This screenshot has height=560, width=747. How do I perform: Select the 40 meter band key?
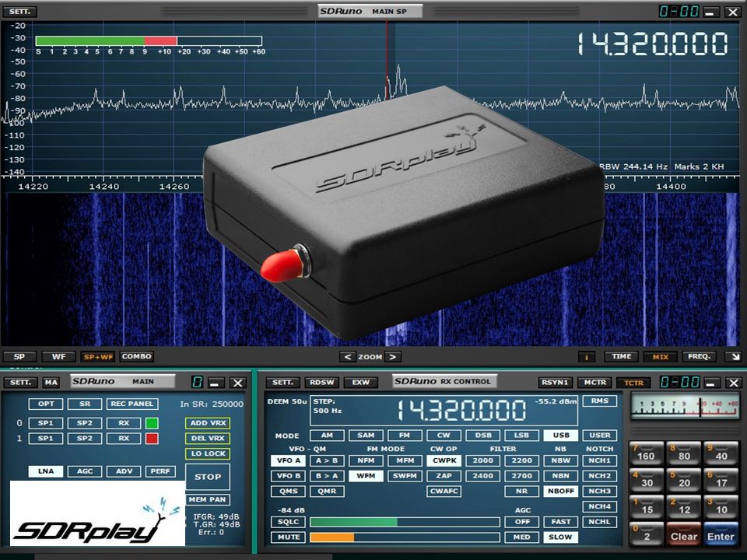pos(721,453)
